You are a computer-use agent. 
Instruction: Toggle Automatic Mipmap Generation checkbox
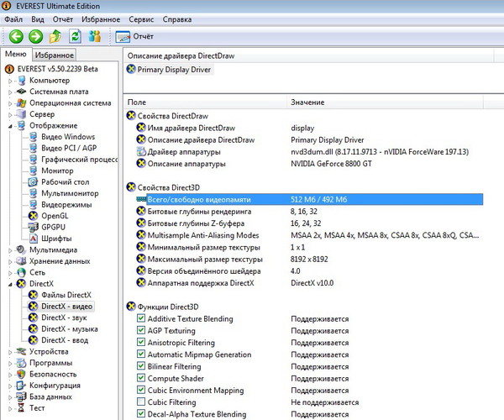pos(141,354)
